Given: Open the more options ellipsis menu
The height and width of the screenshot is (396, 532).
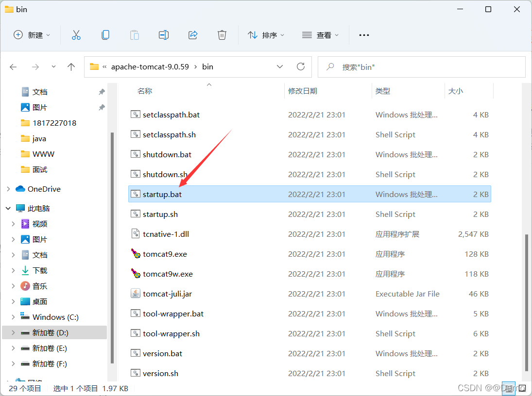Looking at the screenshot, I should pos(364,35).
